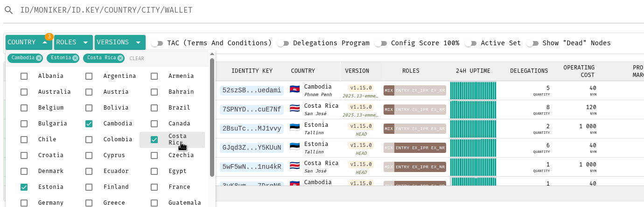Click the CLEAR filters button
The height and width of the screenshot is (207, 644).
pos(137,59)
